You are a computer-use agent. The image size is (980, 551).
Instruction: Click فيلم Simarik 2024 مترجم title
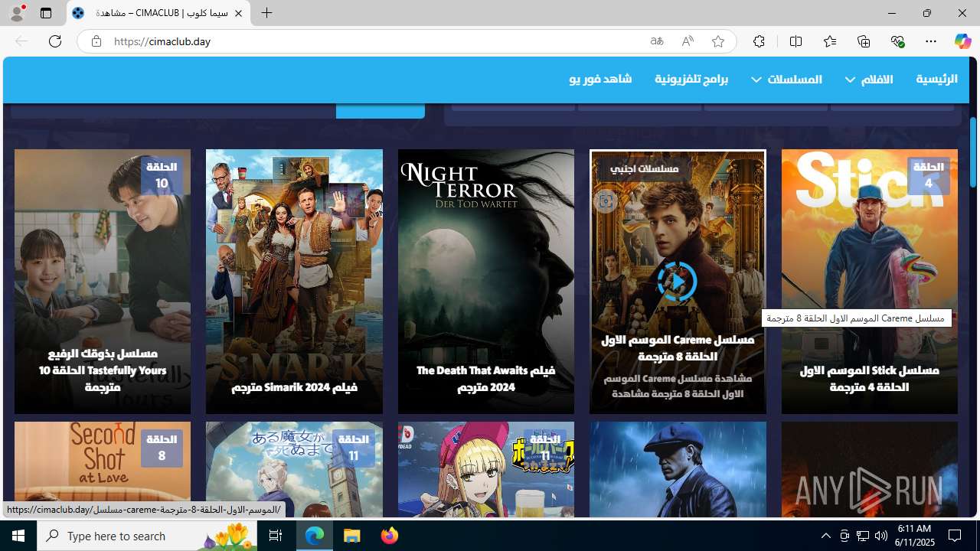[294, 386]
